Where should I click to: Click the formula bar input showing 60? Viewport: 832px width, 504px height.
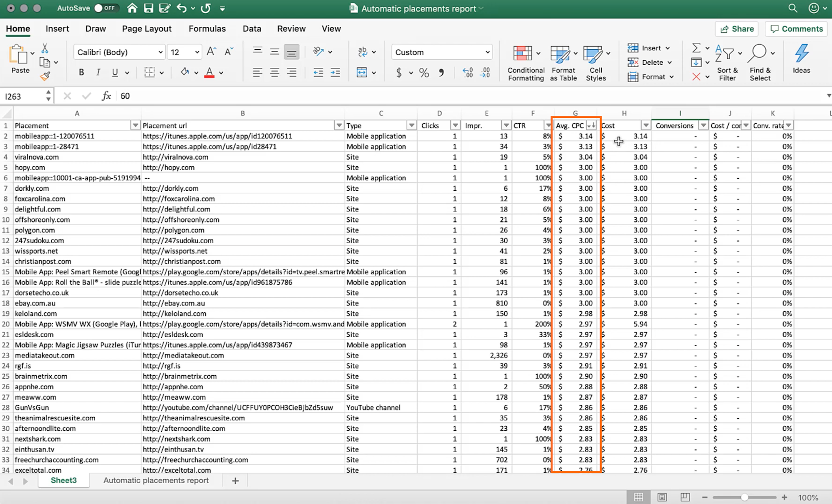coord(471,96)
